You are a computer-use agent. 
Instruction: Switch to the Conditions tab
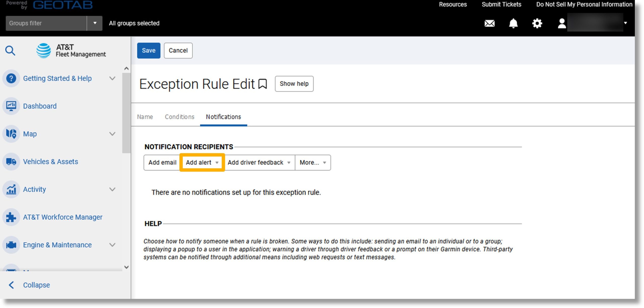[x=179, y=117]
